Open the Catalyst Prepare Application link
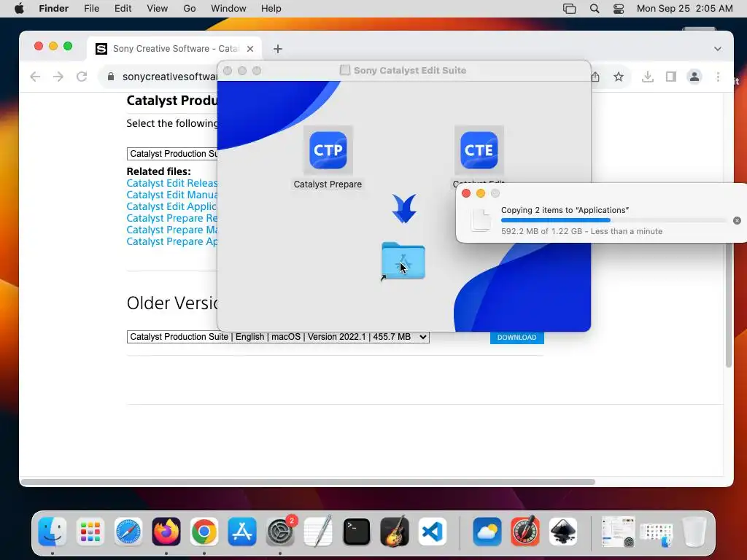Image resolution: width=747 pixels, height=560 pixels. pos(171,241)
